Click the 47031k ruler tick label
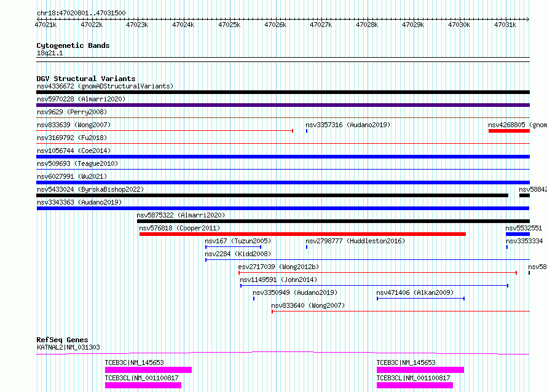547x392 pixels. 505,25
